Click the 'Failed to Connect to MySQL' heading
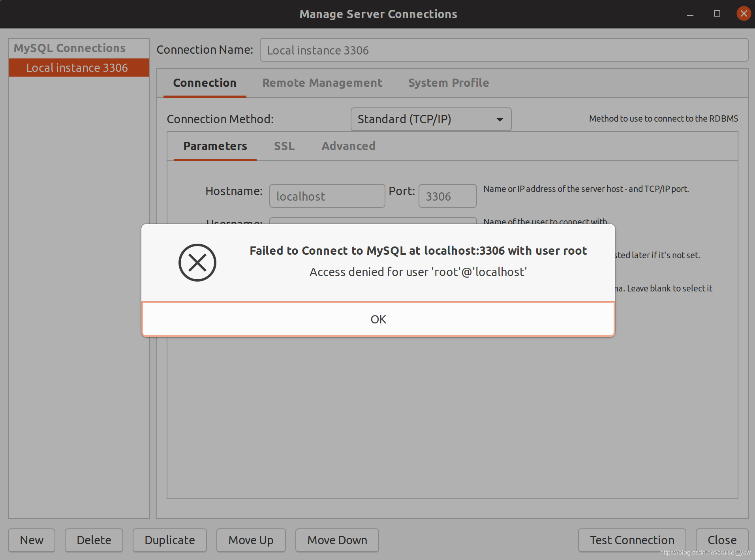The width and height of the screenshot is (755, 560). [x=418, y=250]
